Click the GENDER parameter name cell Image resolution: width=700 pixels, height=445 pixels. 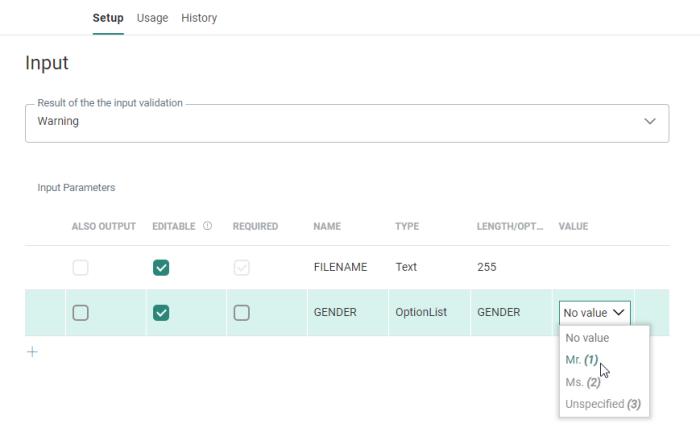[x=335, y=313]
